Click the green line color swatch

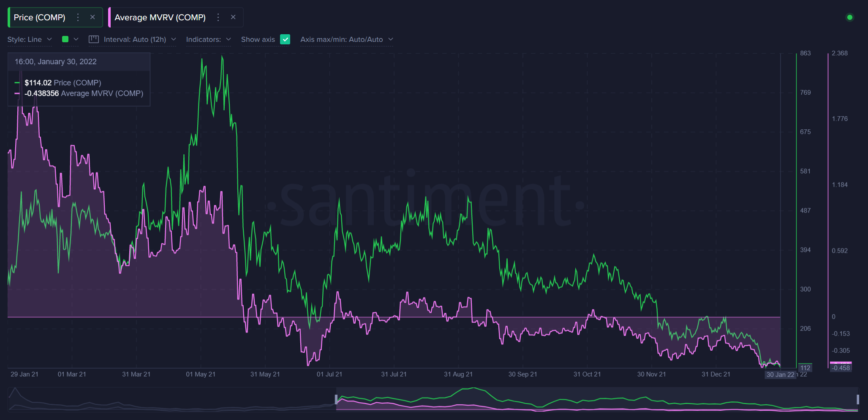(x=65, y=39)
